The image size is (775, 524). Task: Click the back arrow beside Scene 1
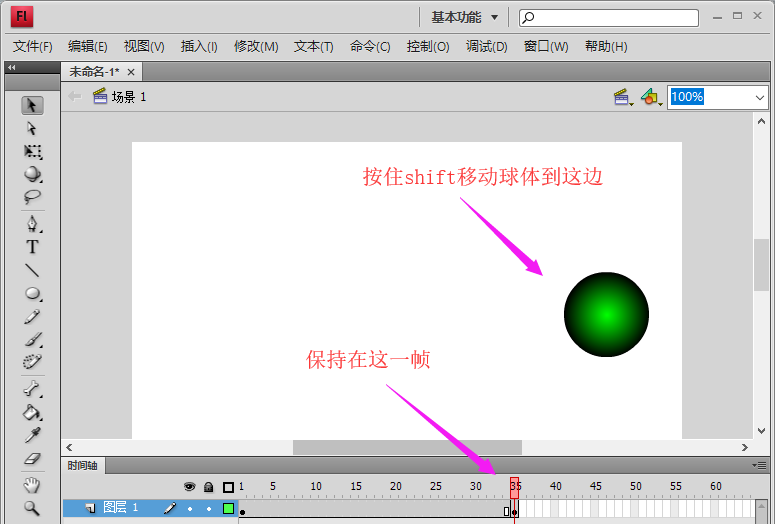[x=74, y=96]
